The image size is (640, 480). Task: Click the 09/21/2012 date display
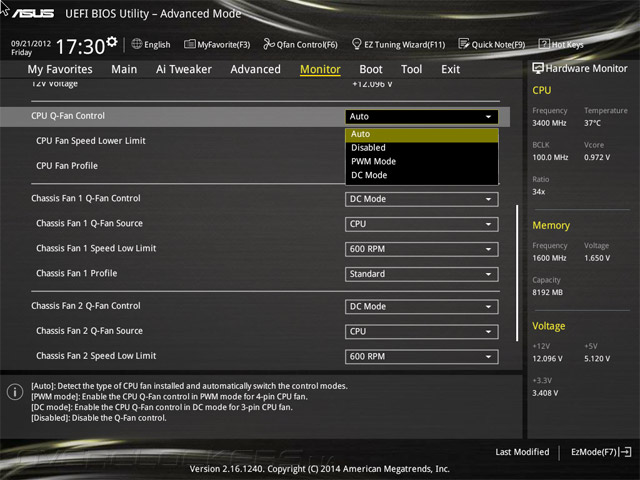[x=31, y=43]
